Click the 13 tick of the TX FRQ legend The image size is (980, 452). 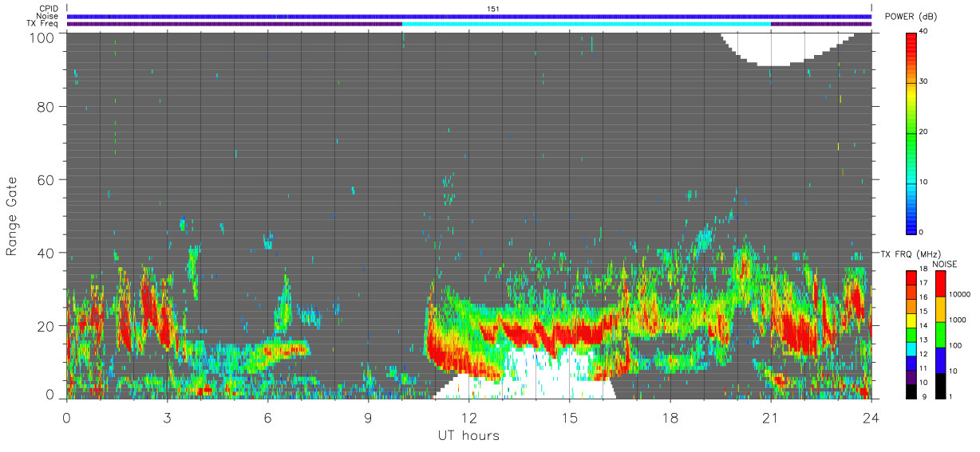923,340
